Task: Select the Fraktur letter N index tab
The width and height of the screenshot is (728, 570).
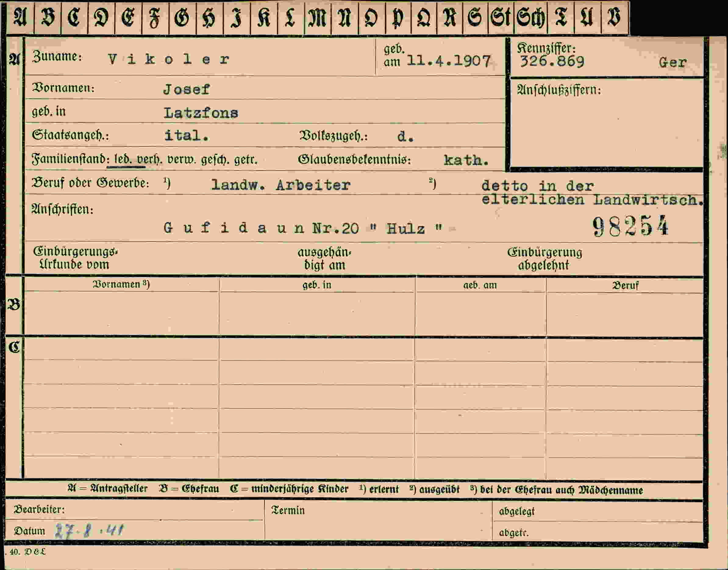Action: tap(344, 18)
